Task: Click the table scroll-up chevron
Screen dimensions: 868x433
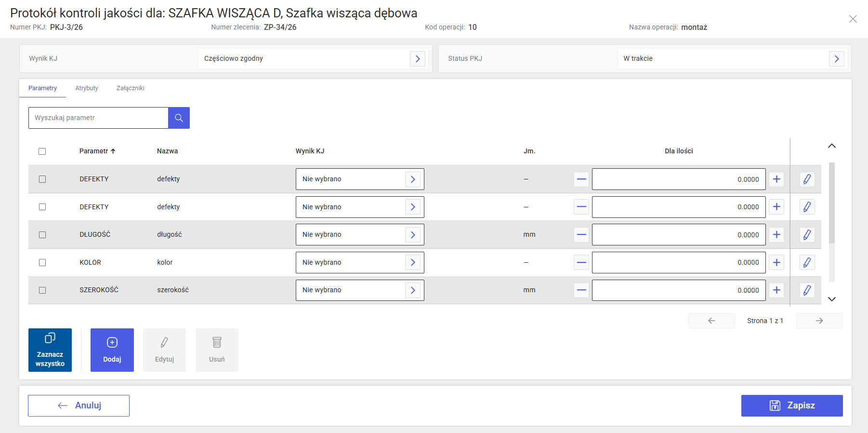Action: click(832, 146)
